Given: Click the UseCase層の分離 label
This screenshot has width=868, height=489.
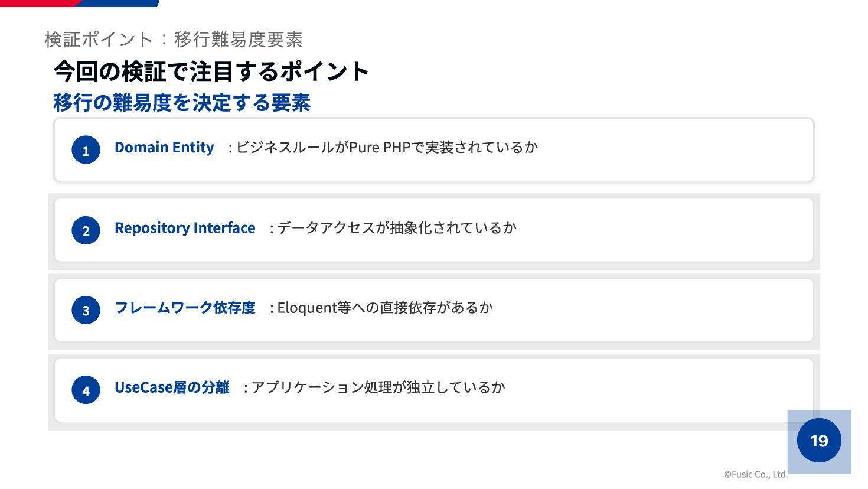Looking at the screenshot, I should (x=172, y=387).
